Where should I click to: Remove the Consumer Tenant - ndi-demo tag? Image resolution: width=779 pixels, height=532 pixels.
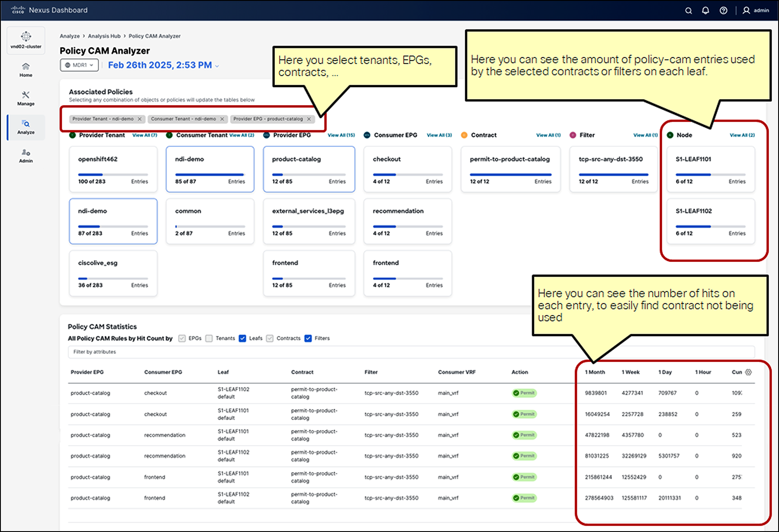pyautogui.click(x=222, y=119)
